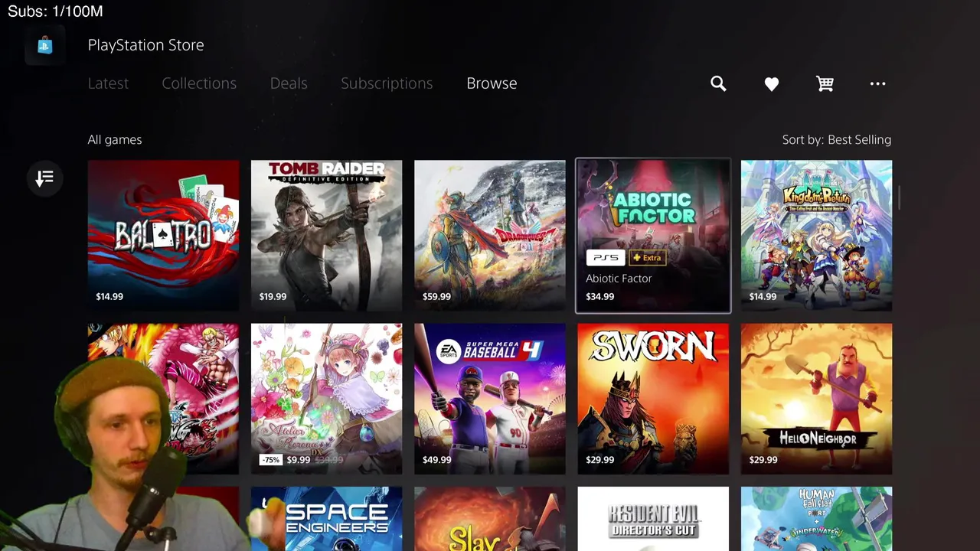Image resolution: width=980 pixels, height=551 pixels.
Task: Click the Abiotic Factor $34.99 price
Action: (x=599, y=296)
